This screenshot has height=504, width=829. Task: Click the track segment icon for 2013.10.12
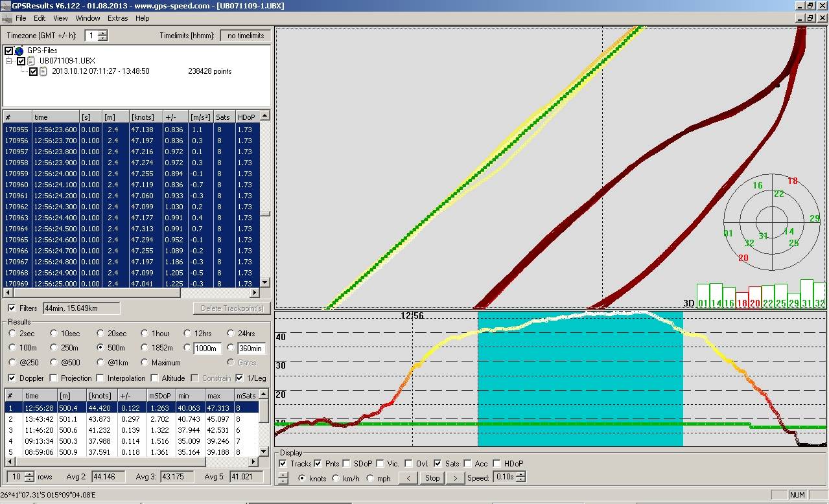43,71
